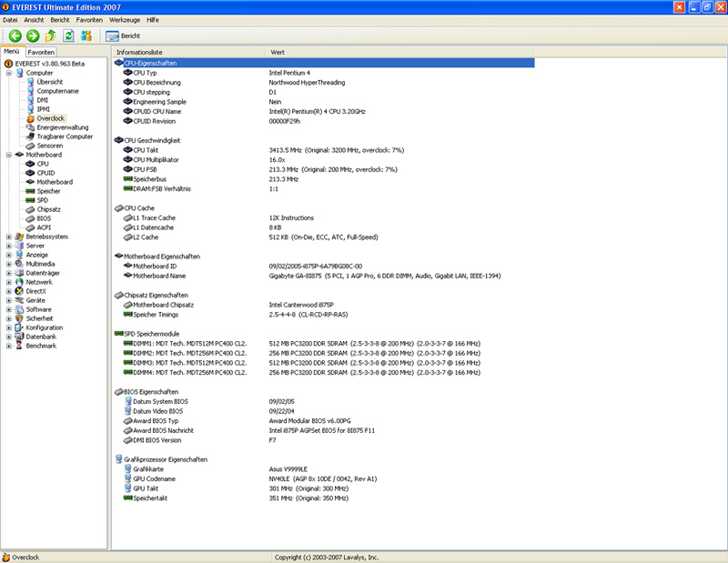Open the Werkzeuge menu
The width and height of the screenshot is (728, 563).
[125, 20]
